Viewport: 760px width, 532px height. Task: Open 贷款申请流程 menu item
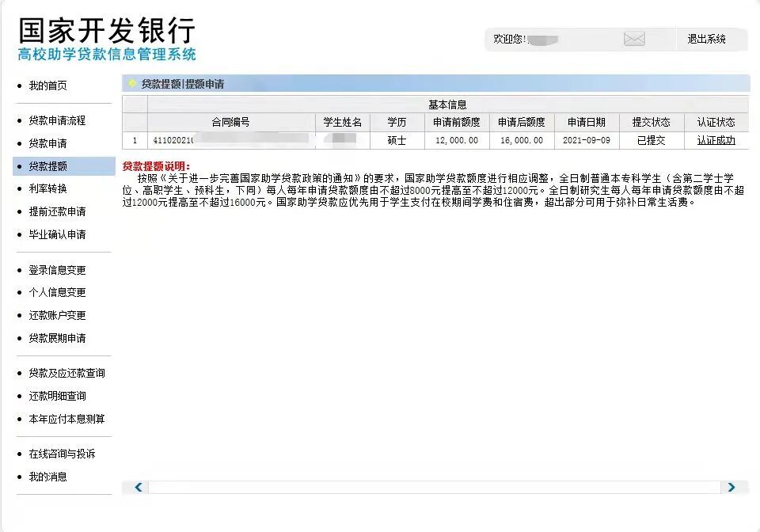click(57, 120)
